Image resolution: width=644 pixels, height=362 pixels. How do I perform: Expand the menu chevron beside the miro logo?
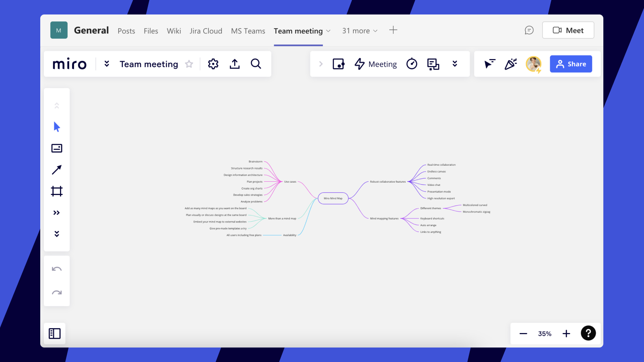tap(107, 64)
